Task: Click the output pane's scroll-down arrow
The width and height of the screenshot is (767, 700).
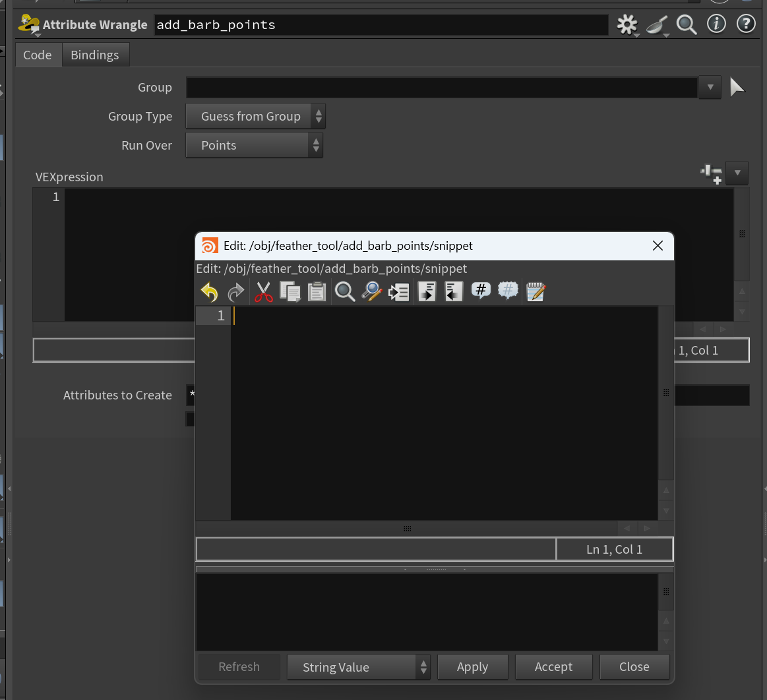Action: tap(666, 641)
